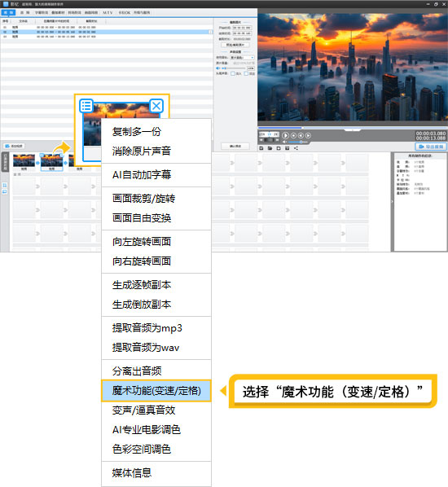
Task: Click the blue X icon on the thumbnail
Action: (156, 106)
